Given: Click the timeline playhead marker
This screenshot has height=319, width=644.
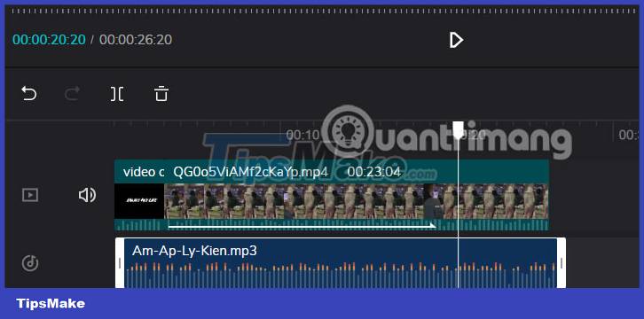Looking at the screenshot, I should click(459, 129).
